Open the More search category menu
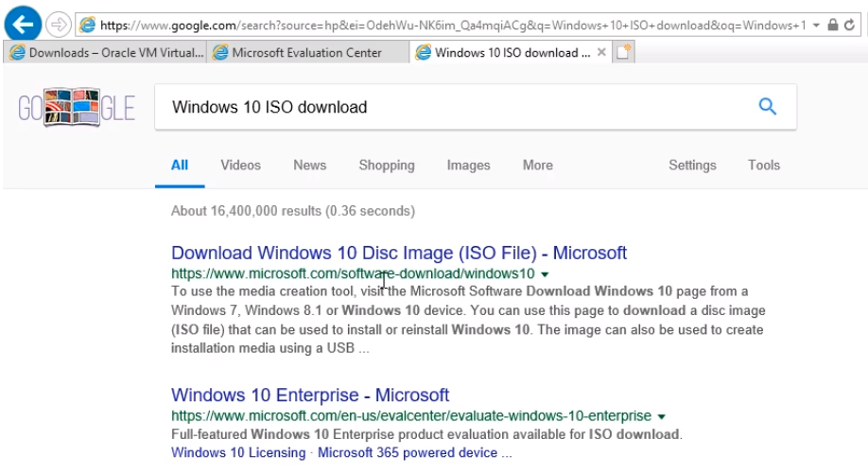Image resolution: width=868 pixels, height=475 pixels. 537,166
